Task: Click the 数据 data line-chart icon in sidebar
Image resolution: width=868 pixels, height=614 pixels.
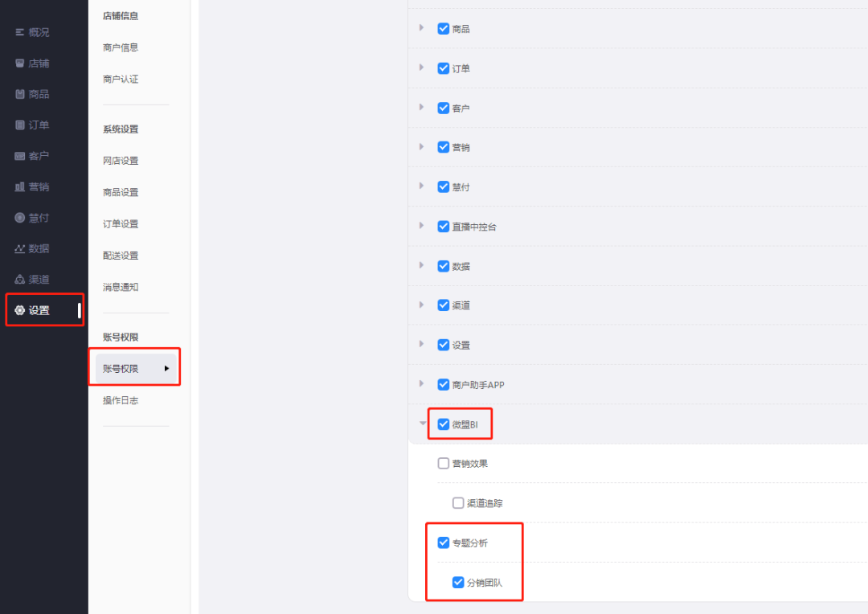Action: pos(19,248)
